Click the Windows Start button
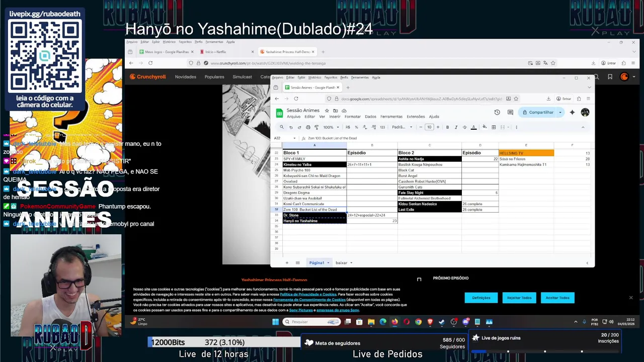This screenshot has width=644, height=362. (x=275, y=322)
